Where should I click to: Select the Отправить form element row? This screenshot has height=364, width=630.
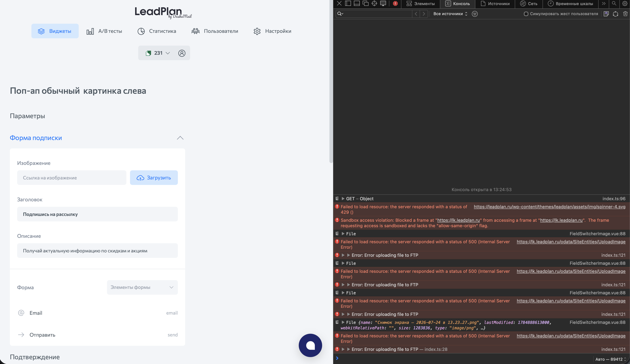pos(97,335)
